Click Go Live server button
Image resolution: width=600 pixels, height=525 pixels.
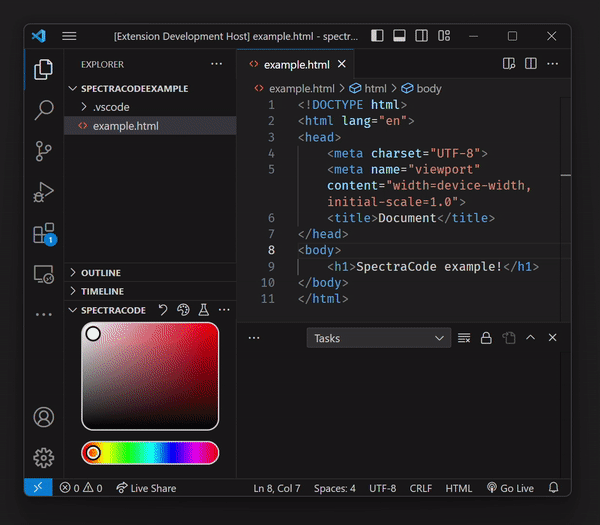pos(510,488)
